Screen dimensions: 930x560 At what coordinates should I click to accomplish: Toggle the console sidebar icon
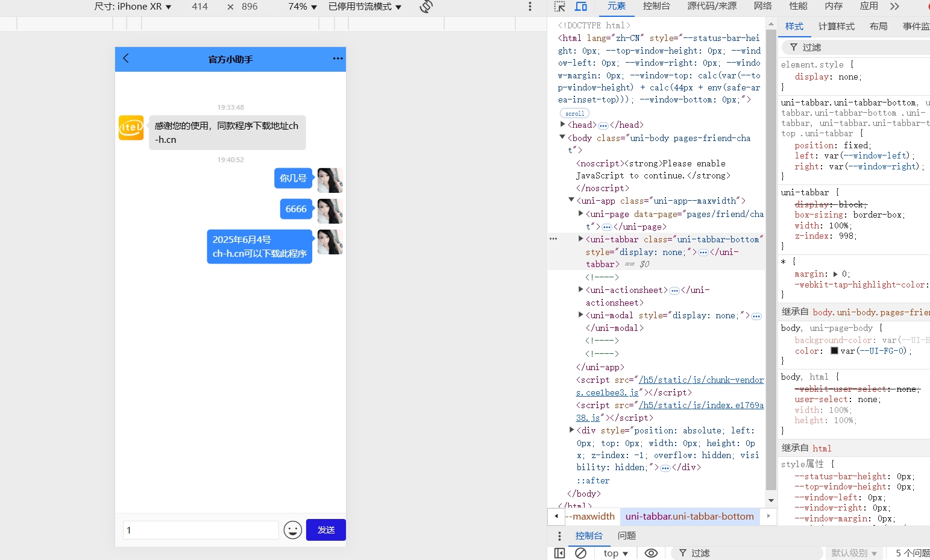point(559,553)
